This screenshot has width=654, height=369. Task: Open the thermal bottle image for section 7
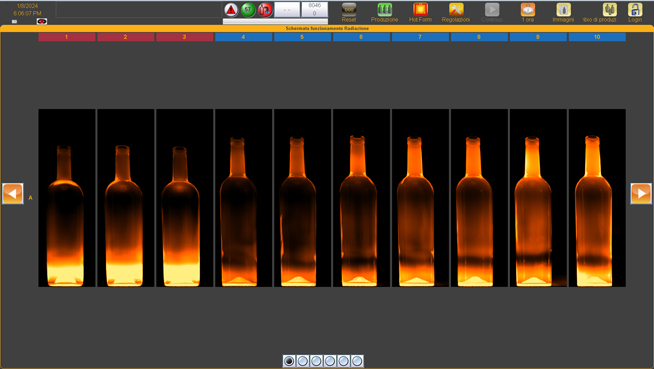[420, 198]
